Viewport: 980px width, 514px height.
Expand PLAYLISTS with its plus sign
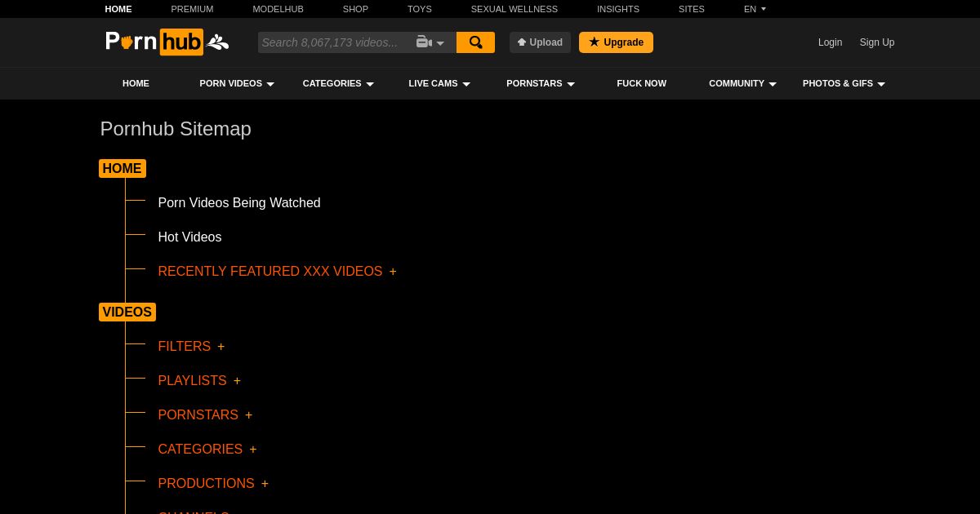pos(237,381)
